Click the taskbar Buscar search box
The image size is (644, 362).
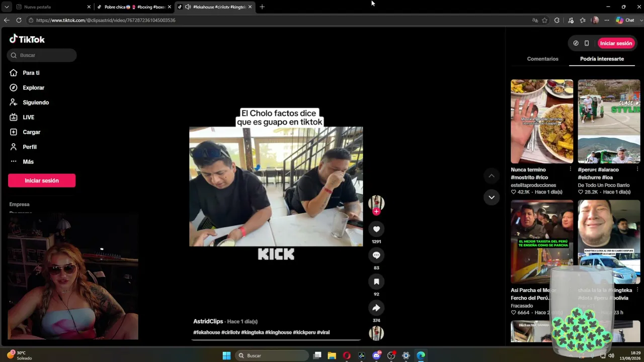click(272, 355)
